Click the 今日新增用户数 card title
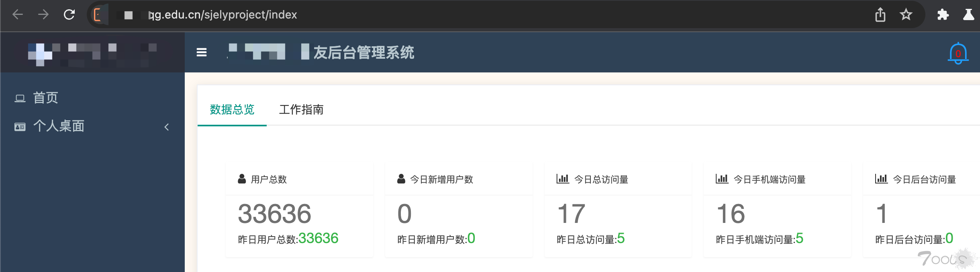The width and height of the screenshot is (980, 272). (x=442, y=179)
